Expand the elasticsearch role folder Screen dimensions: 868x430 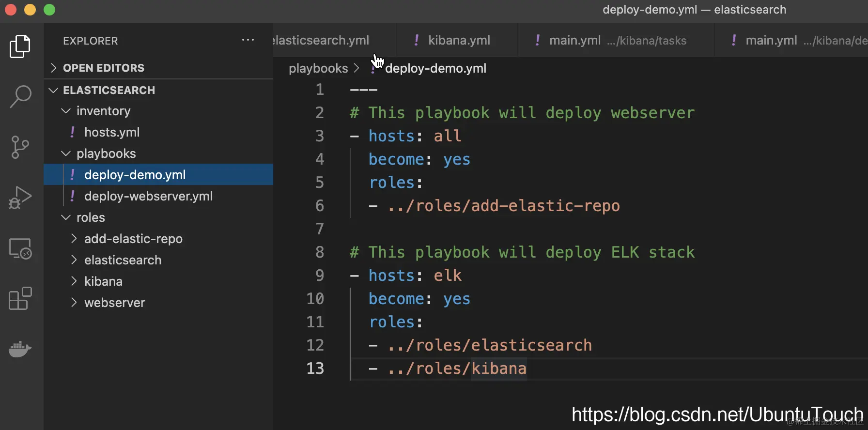click(x=158, y=260)
